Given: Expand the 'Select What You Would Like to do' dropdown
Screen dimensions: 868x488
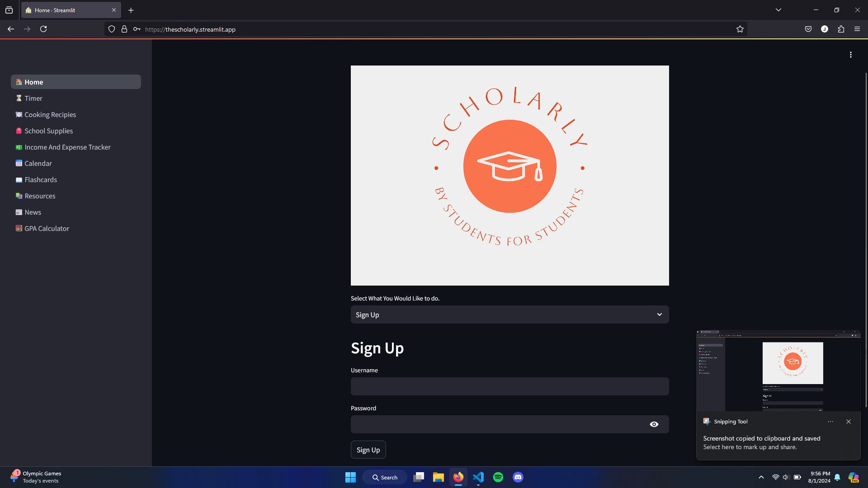Looking at the screenshot, I should click(x=509, y=315).
